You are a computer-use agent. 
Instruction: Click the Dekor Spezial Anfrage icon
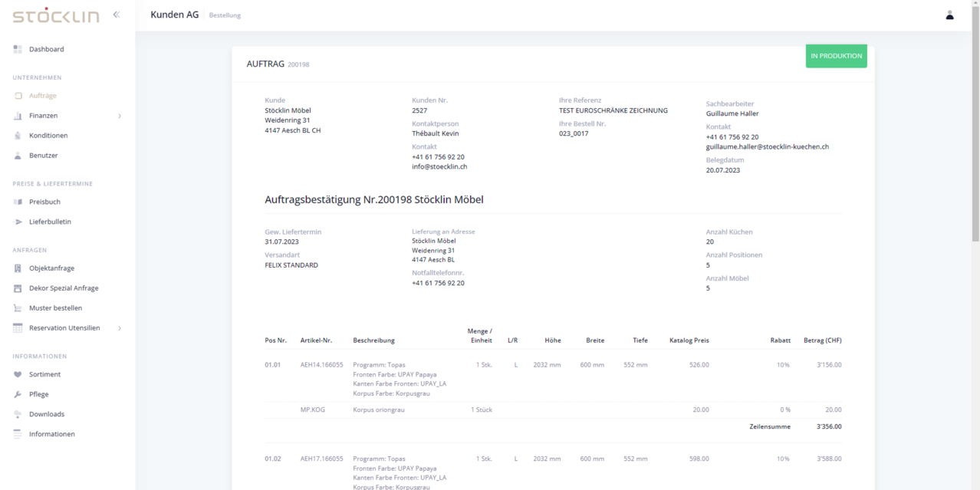18,288
